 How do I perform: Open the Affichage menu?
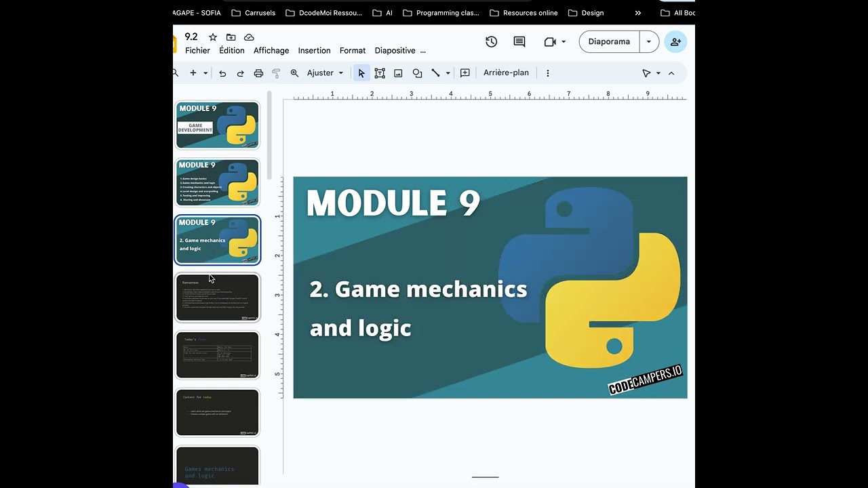click(x=271, y=51)
